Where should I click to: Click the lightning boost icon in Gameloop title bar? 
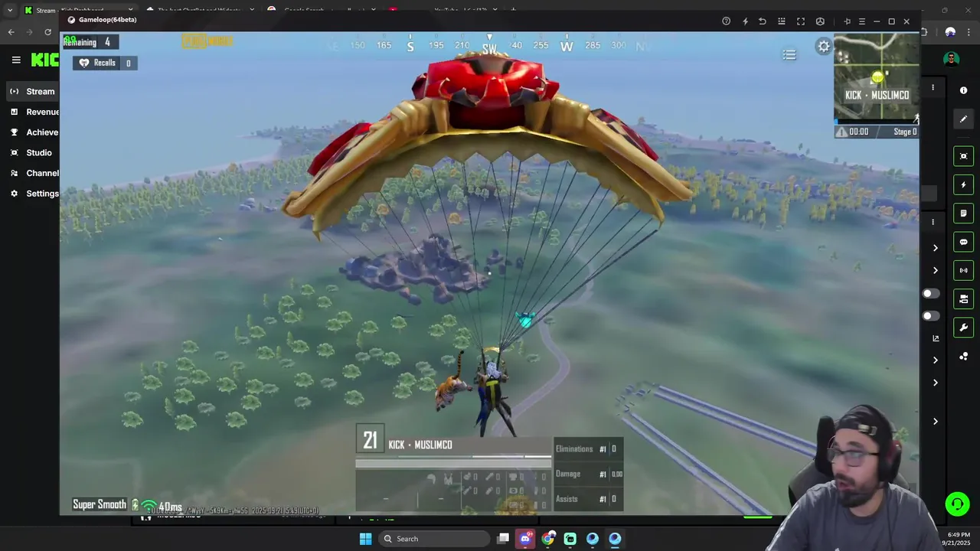(x=745, y=21)
